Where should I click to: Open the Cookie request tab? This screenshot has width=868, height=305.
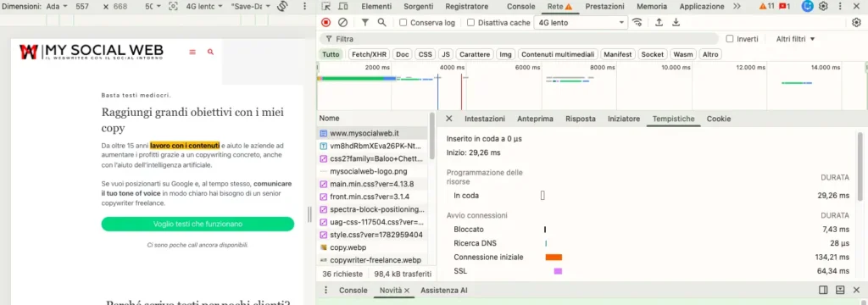pyautogui.click(x=719, y=119)
